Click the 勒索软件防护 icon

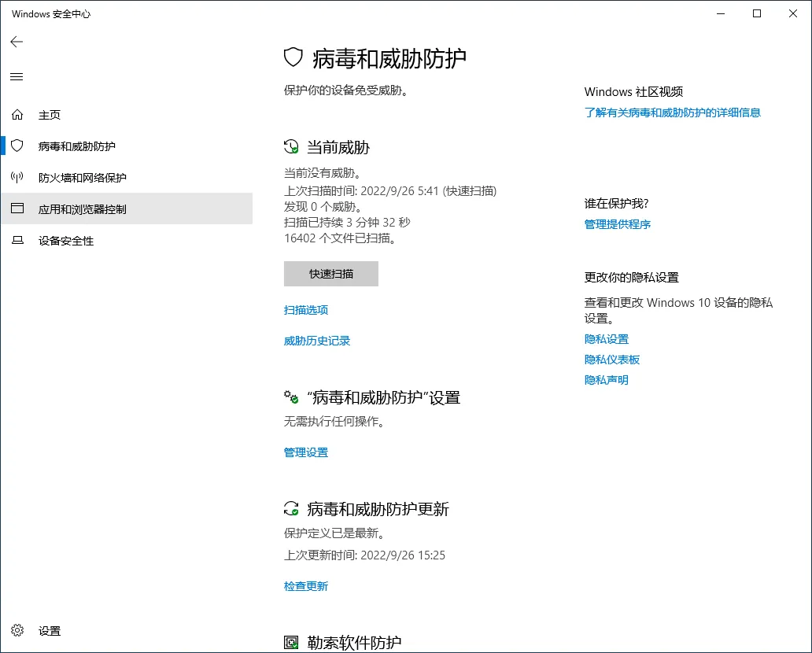click(x=291, y=643)
